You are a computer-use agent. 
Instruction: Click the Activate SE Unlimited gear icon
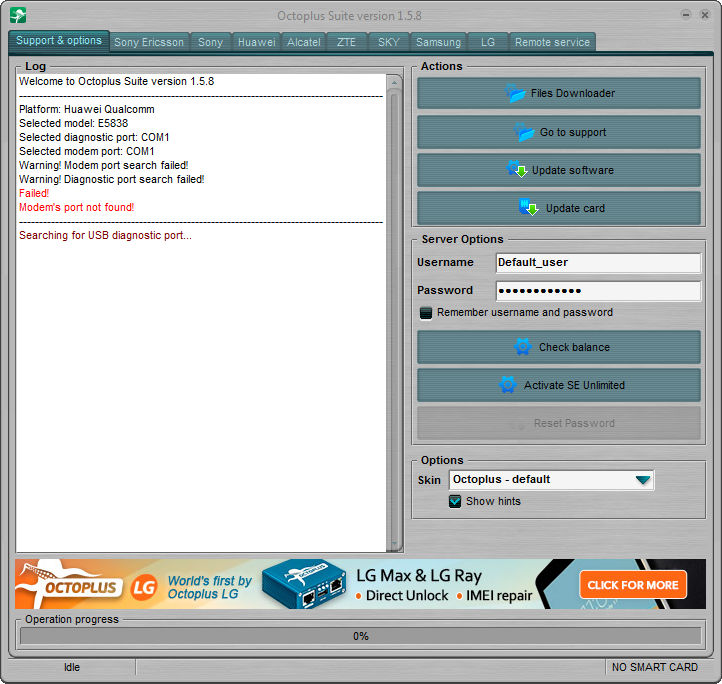[x=508, y=385]
